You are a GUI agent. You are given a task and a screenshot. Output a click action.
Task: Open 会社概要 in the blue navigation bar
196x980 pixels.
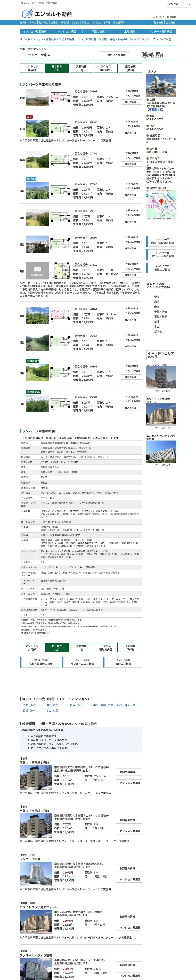click(x=171, y=22)
